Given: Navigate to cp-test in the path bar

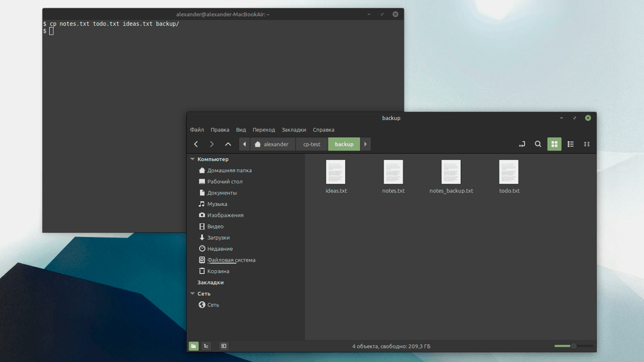Looking at the screenshot, I should coord(312,144).
